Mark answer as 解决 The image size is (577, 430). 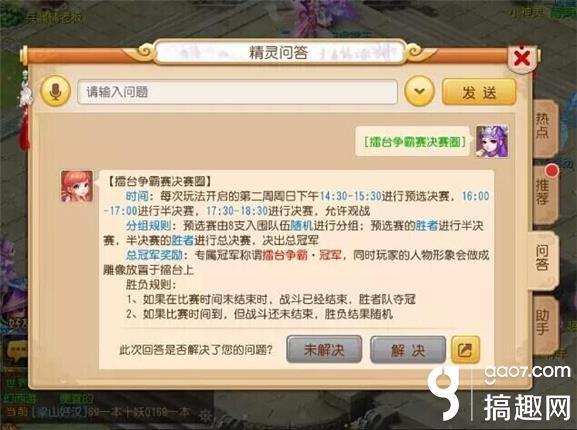click(408, 349)
